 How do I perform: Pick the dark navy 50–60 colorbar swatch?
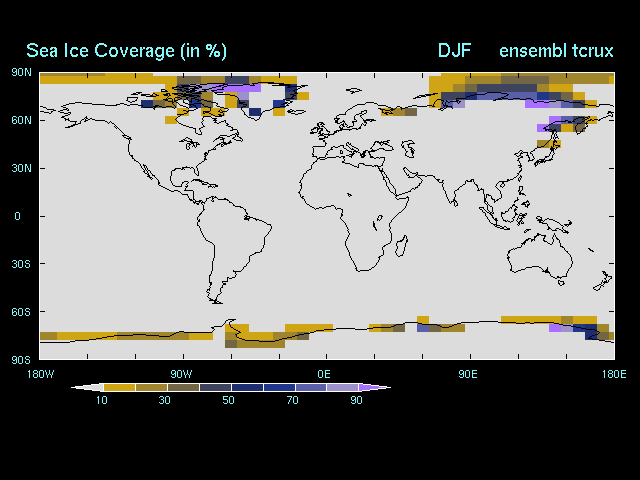click(247, 387)
